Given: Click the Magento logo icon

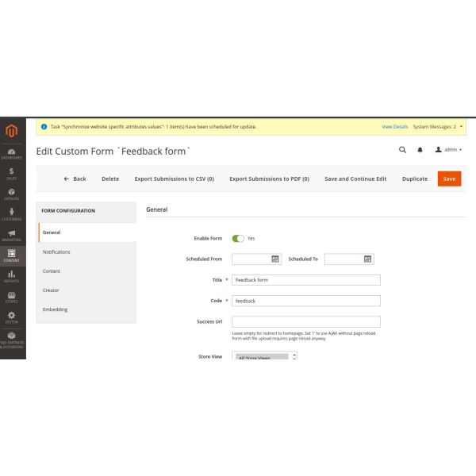Looking at the screenshot, I should click(x=12, y=131).
